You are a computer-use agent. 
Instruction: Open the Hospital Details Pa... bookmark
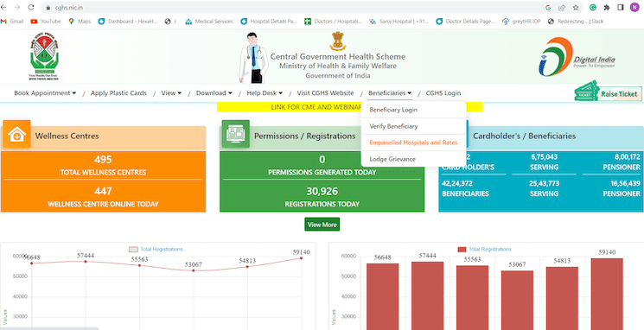pyautogui.click(x=269, y=22)
